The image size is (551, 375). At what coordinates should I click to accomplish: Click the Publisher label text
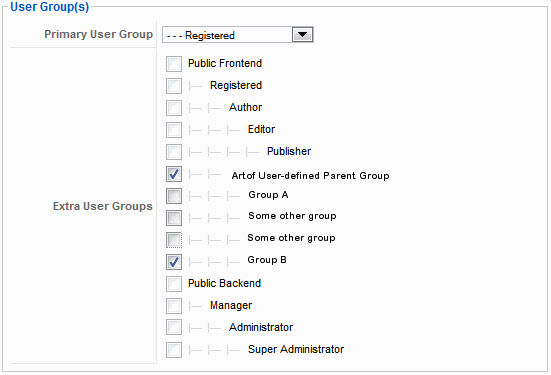[x=289, y=151]
